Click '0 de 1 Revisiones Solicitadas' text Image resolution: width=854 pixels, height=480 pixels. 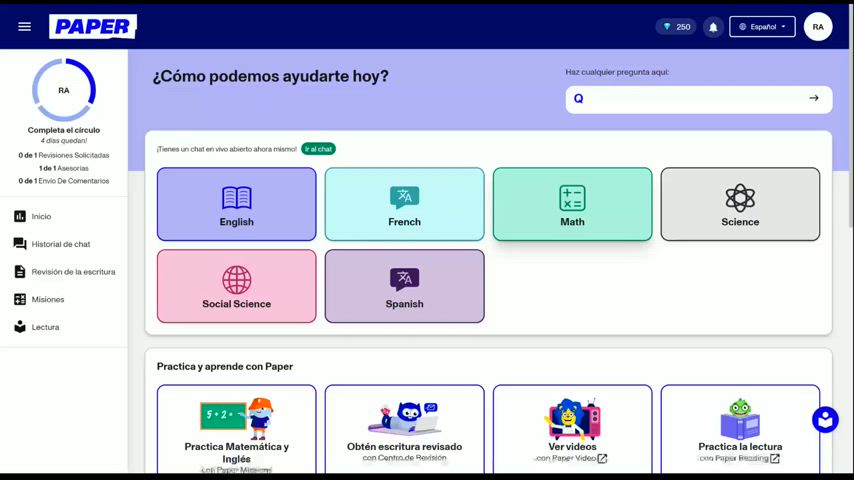tap(64, 155)
